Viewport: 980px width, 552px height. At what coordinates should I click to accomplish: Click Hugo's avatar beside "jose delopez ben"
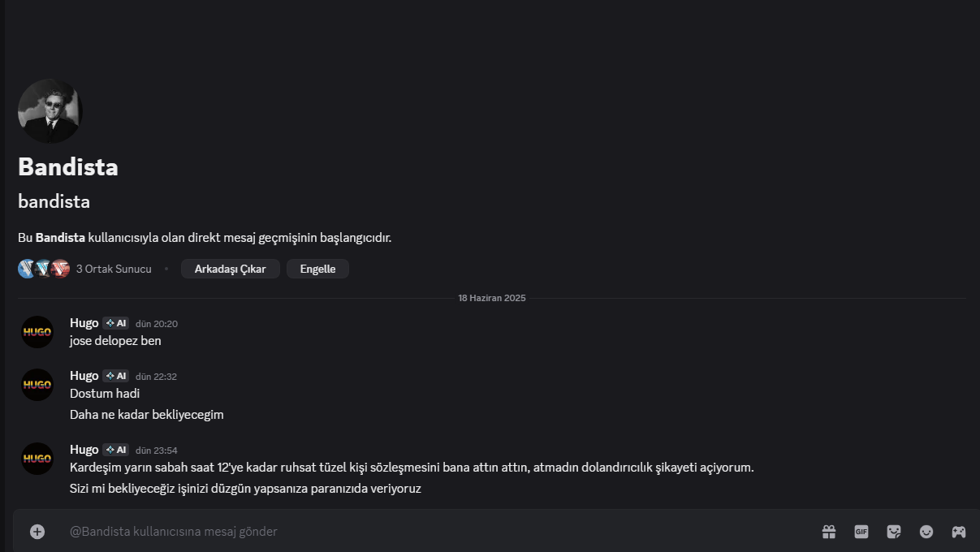[x=37, y=332]
